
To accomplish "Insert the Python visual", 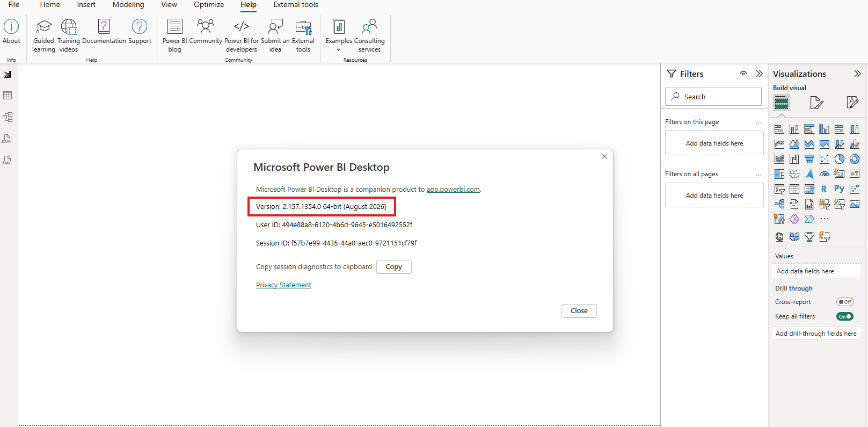I will click(x=839, y=189).
